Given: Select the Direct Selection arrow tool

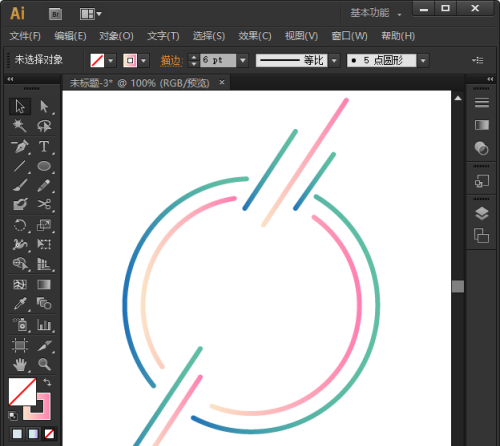Looking at the screenshot, I should [x=44, y=107].
